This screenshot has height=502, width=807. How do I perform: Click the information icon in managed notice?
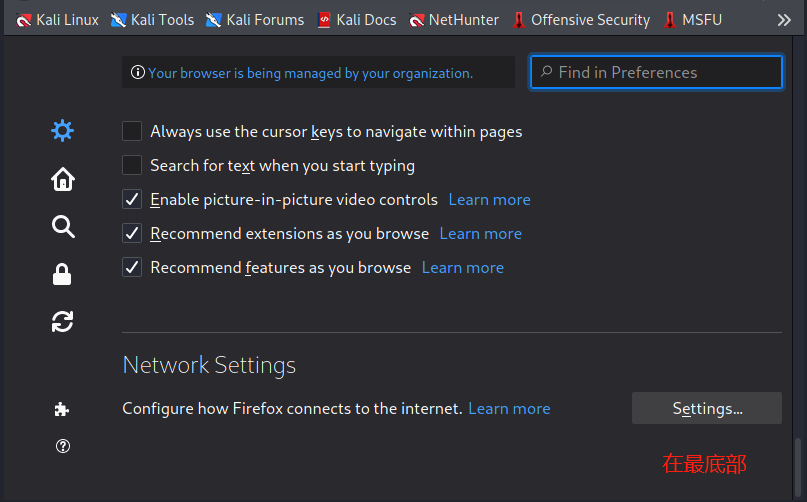coord(138,73)
